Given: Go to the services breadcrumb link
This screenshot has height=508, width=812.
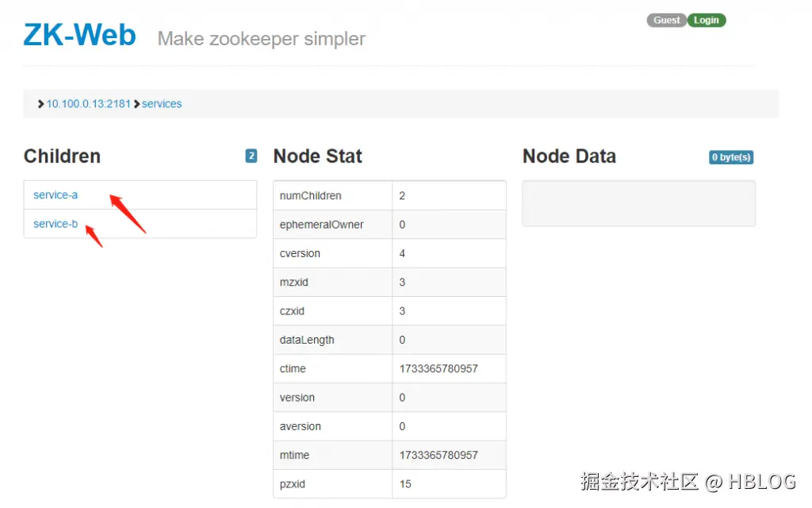Looking at the screenshot, I should coord(162,104).
